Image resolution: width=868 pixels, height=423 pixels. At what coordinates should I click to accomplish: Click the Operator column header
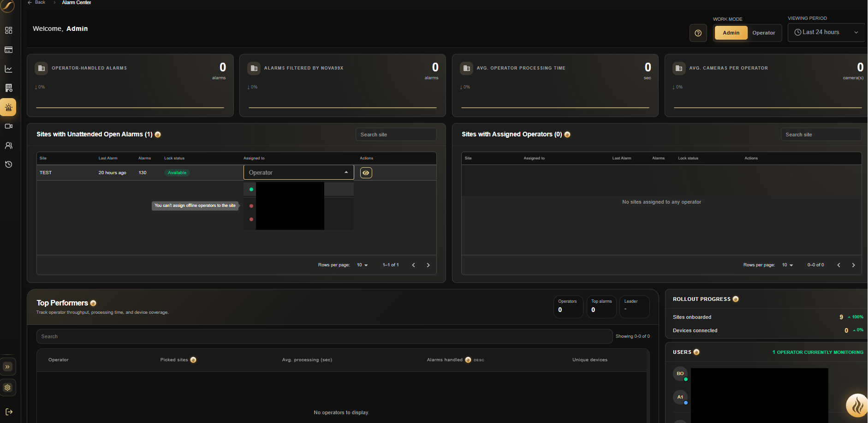(59, 360)
